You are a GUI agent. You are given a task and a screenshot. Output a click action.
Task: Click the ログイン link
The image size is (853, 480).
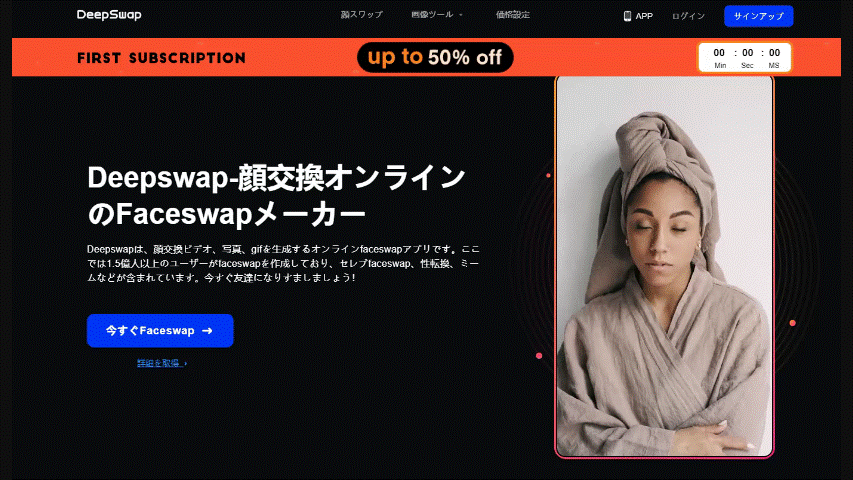[x=688, y=16]
